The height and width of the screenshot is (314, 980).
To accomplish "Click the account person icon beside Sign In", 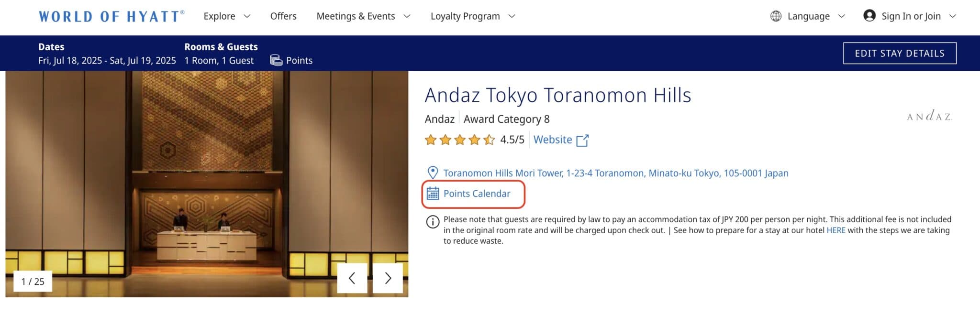I will click(x=869, y=16).
